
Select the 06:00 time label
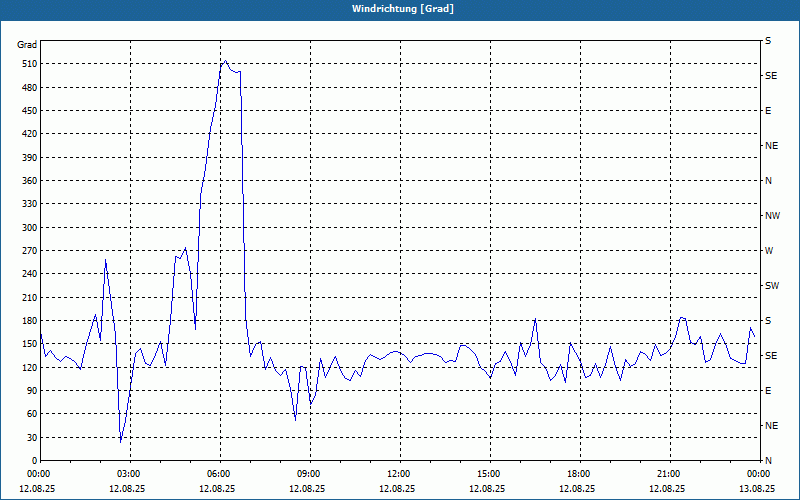(x=219, y=474)
